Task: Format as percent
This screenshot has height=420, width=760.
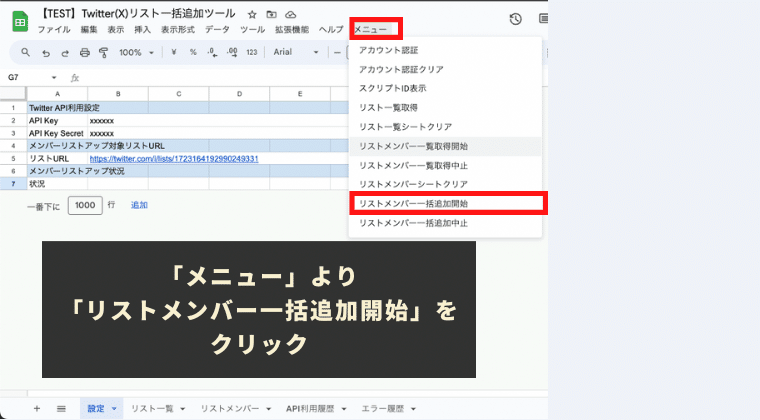Action: tap(193, 52)
